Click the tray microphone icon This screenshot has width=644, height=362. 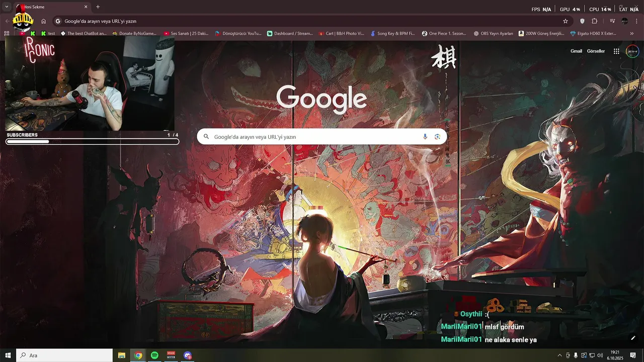[576, 355]
